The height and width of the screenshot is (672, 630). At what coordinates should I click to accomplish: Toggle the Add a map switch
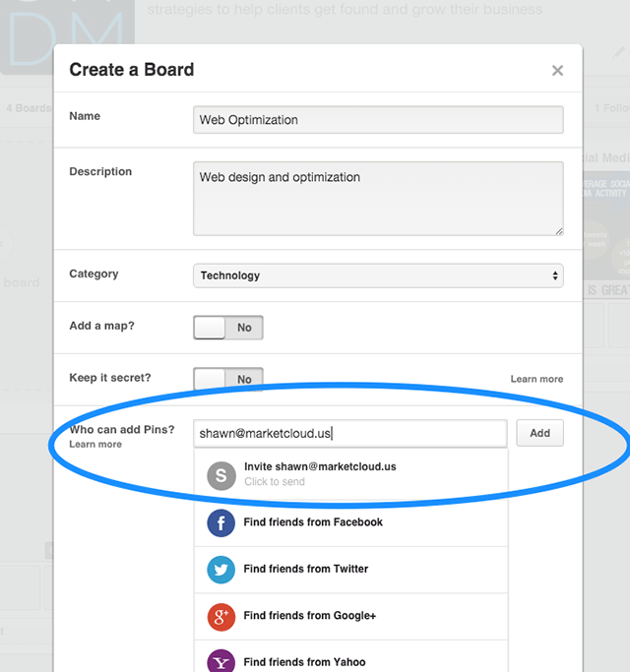pyautogui.click(x=227, y=328)
